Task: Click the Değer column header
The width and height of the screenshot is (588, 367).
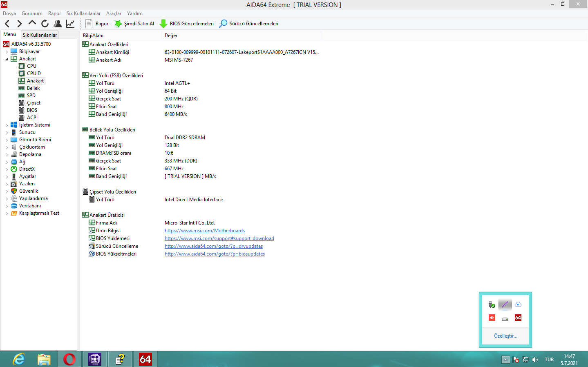Action: pyautogui.click(x=241, y=36)
